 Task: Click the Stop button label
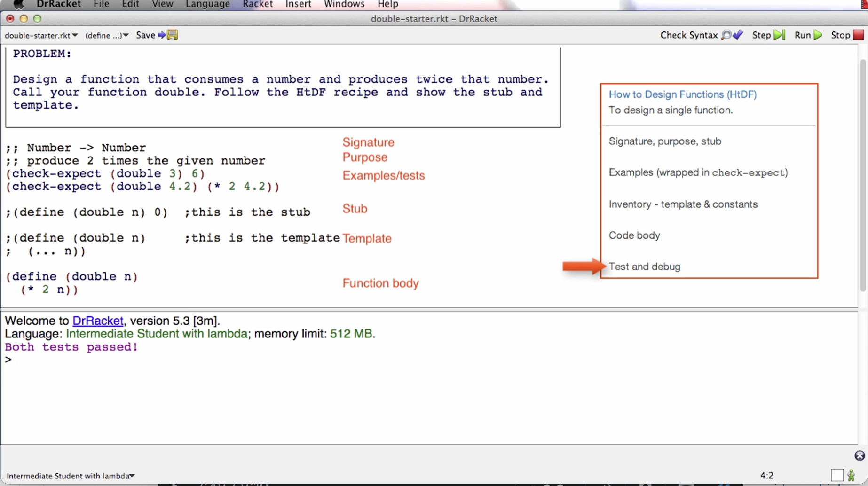840,35
